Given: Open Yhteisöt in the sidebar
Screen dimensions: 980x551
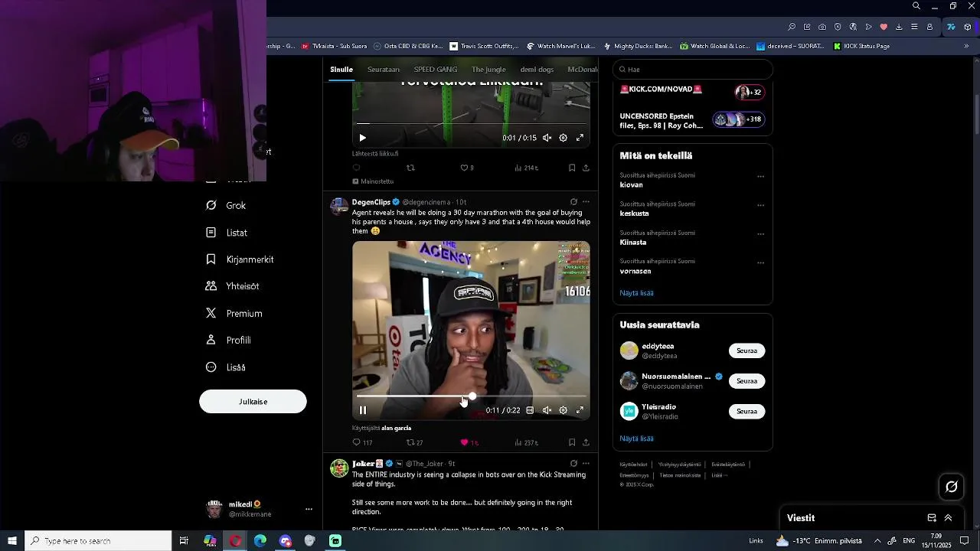Looking at the screenshot, I should [x=234, y=286].
